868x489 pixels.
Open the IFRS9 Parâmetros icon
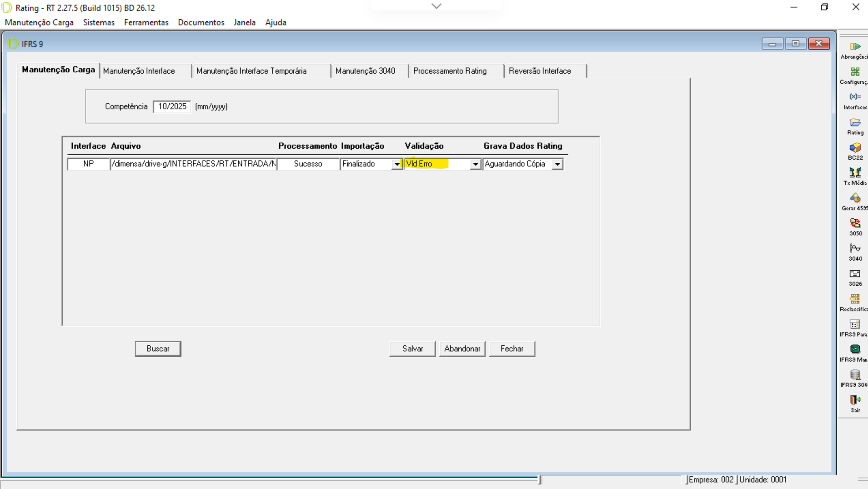click(855, 324)
